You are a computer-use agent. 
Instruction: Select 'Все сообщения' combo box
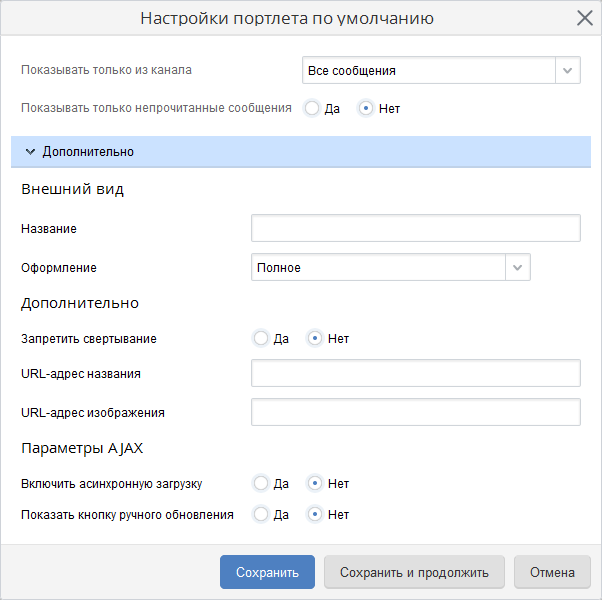(429, 71)
